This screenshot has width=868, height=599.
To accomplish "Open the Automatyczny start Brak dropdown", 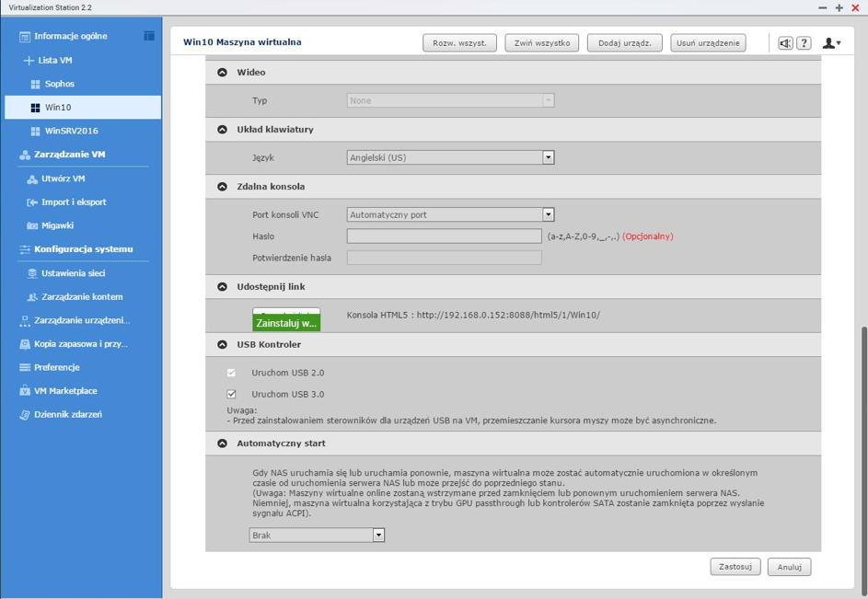I will click(377, 535).
